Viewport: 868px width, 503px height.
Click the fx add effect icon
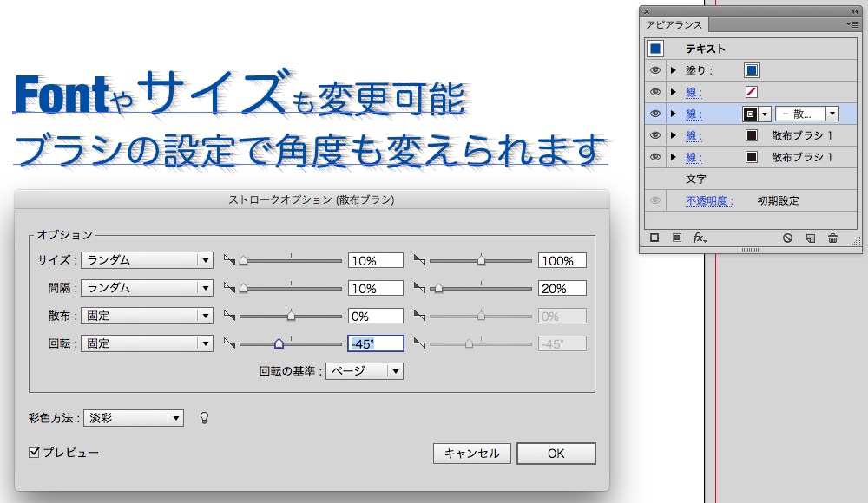[700, 238]
